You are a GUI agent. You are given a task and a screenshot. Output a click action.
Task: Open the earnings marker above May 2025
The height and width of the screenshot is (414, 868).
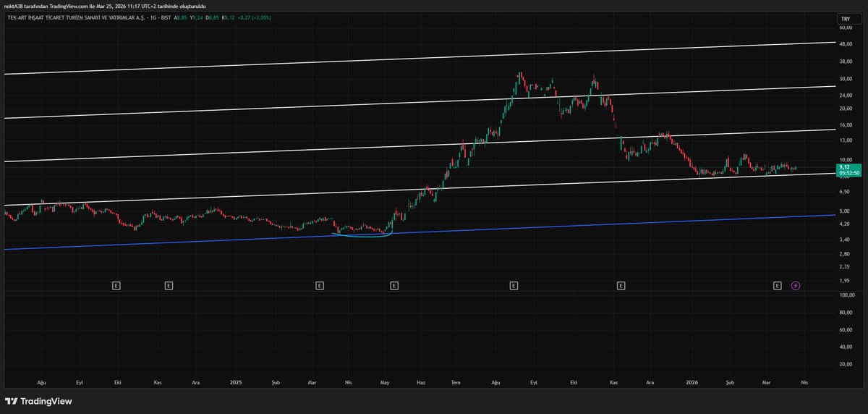tap(393, 286)
